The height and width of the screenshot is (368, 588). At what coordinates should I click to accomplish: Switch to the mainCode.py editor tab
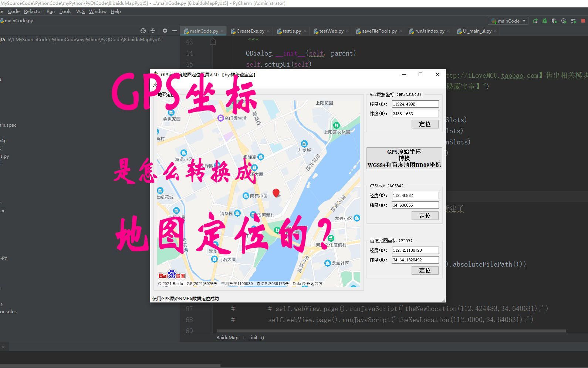204,31
